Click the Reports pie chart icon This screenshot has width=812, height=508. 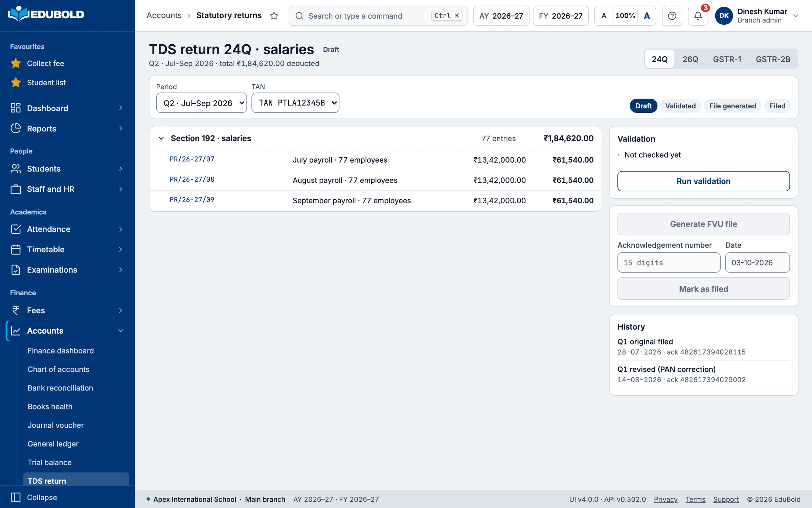16,128
